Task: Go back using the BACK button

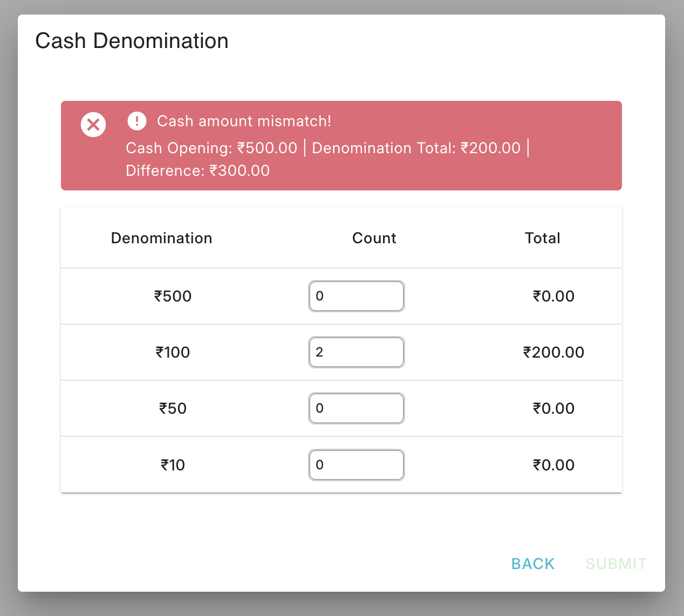Action: 533,564
